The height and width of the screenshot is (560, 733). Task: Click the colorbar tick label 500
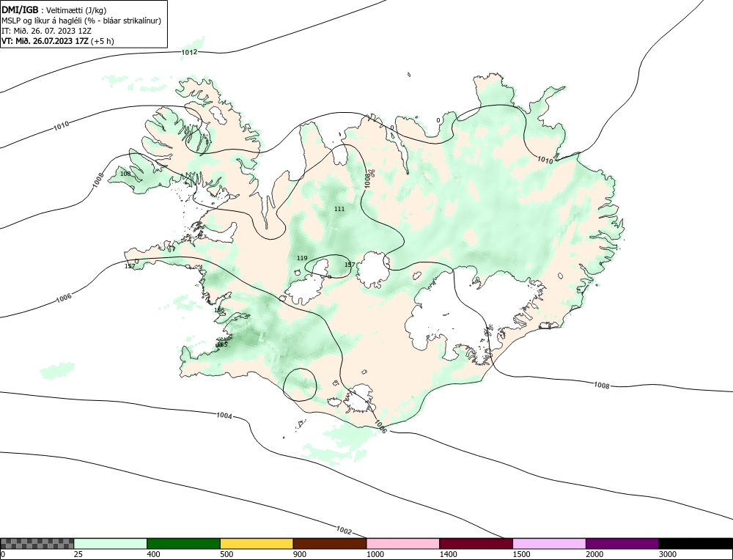tap(226, 554)
